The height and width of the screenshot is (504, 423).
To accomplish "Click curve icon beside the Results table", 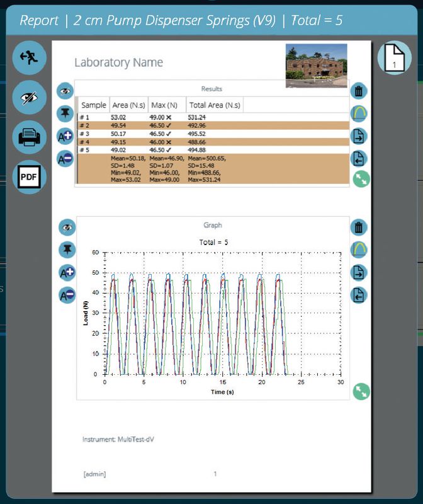I will (359, 113).
